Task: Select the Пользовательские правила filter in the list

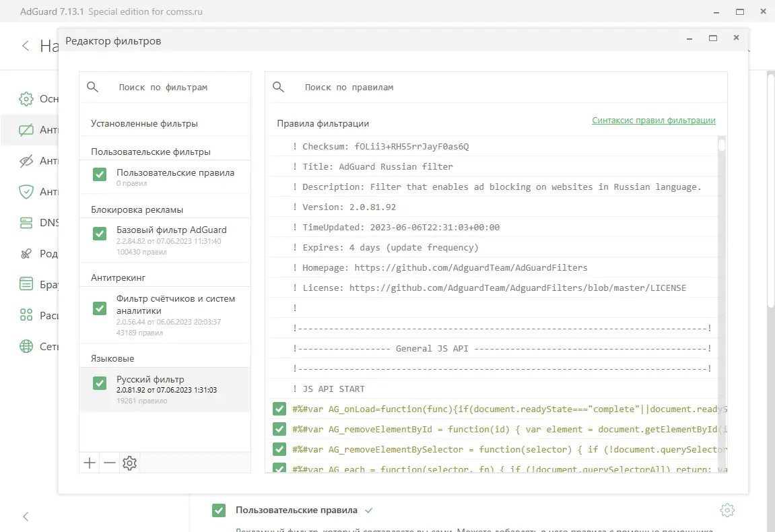Action: 175,173
